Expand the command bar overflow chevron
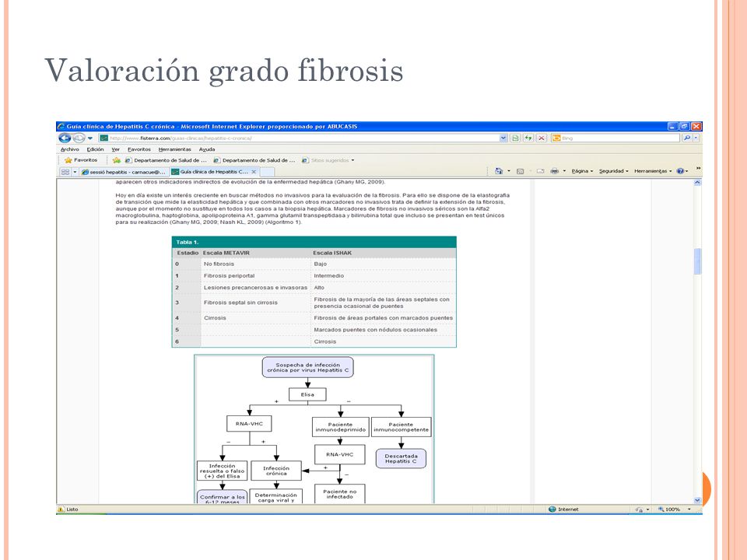This screenshot has width=747, height=560. coord(699,168)
